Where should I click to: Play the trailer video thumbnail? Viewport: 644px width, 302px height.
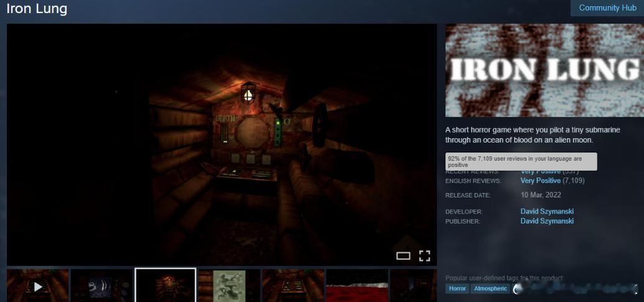point(38,286)
